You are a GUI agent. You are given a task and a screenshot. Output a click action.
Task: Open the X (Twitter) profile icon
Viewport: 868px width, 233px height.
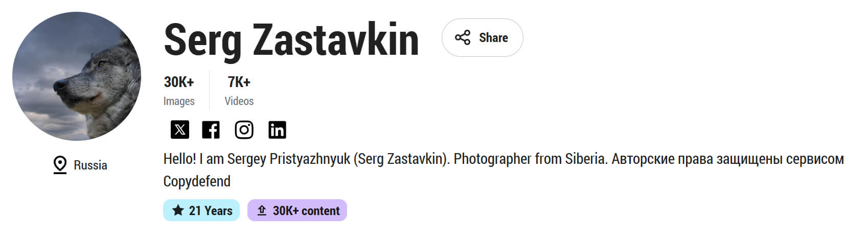tap(179, 130)
